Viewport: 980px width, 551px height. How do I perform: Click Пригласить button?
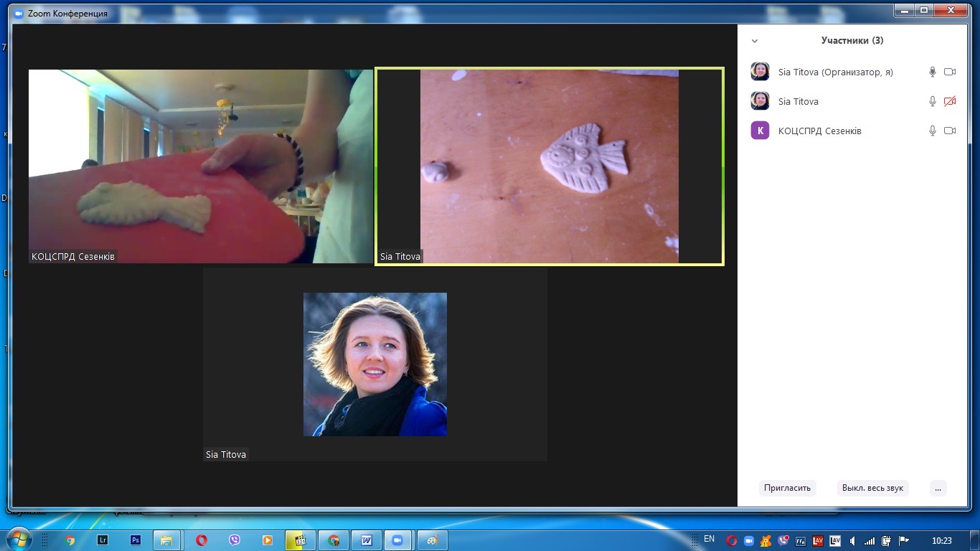coord(787,488)
